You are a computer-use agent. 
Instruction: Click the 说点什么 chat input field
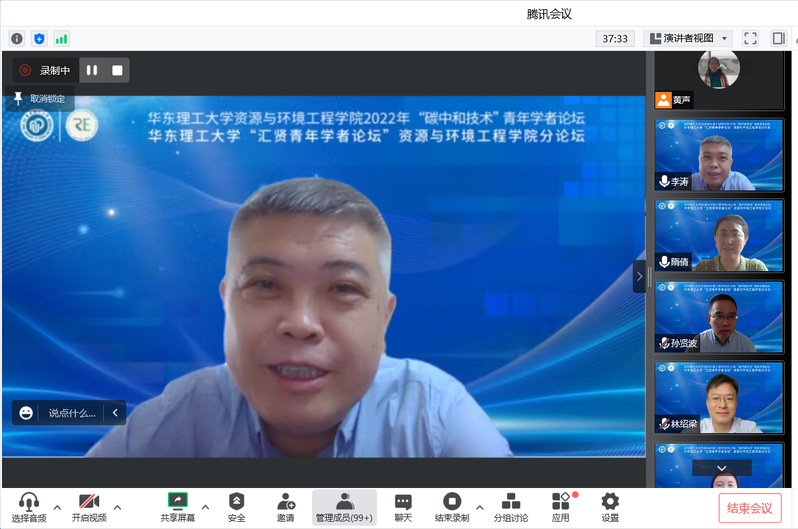[72, 412]
